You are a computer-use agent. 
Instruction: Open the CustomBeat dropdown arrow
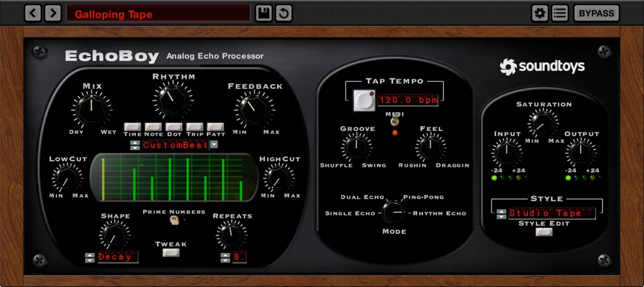click(214, 145)
